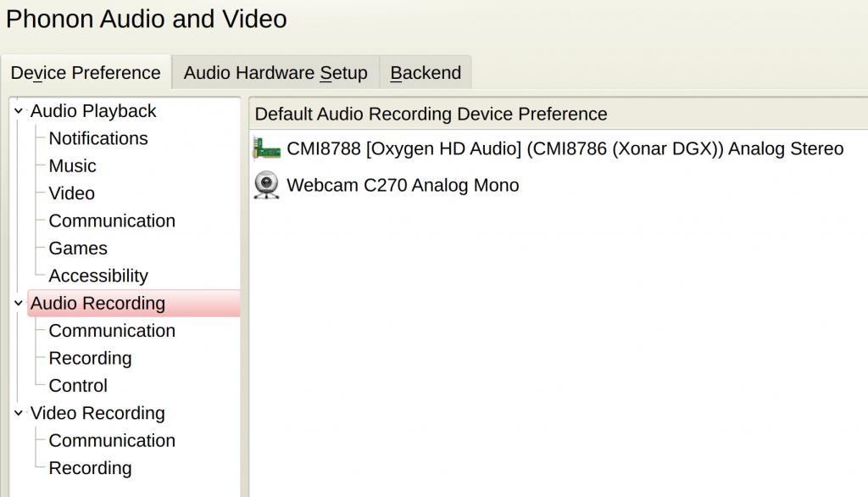The image size is (868, 497).
Task: Select the Audio Recording category label
Action: click(98, 304)
